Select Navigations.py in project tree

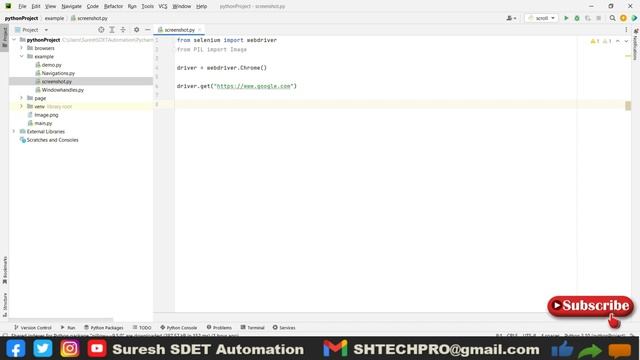[x=58, y=73]
